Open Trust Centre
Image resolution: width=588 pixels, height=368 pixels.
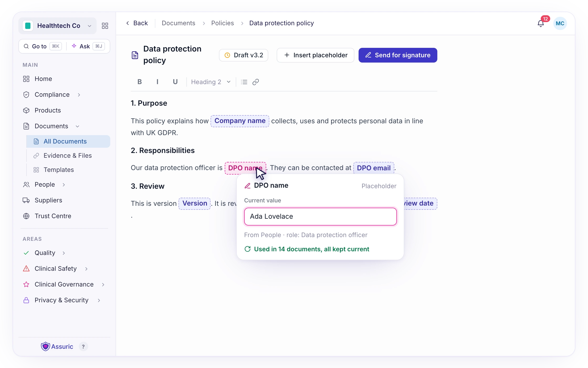53,216
